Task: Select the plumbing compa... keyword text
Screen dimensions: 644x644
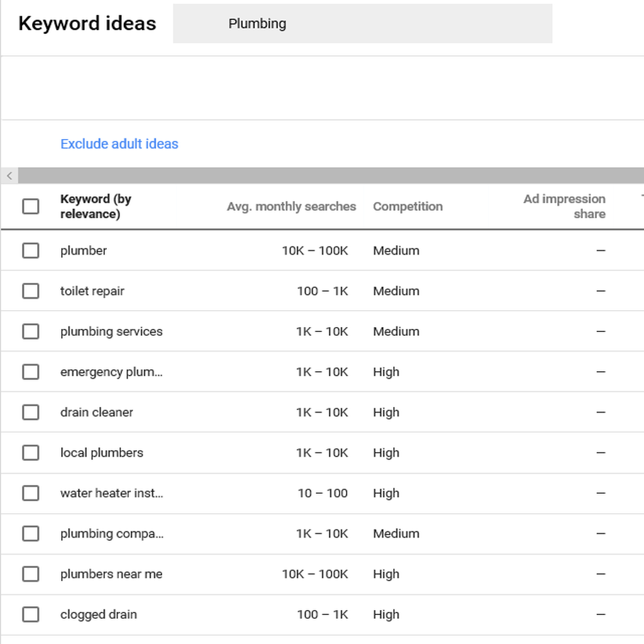Action: point(112,533)
